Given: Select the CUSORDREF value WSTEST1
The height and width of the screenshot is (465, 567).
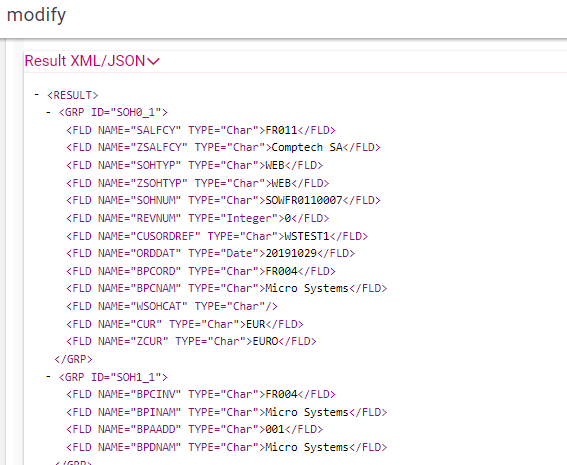Looking at the screenshot, I should [307, 236].
